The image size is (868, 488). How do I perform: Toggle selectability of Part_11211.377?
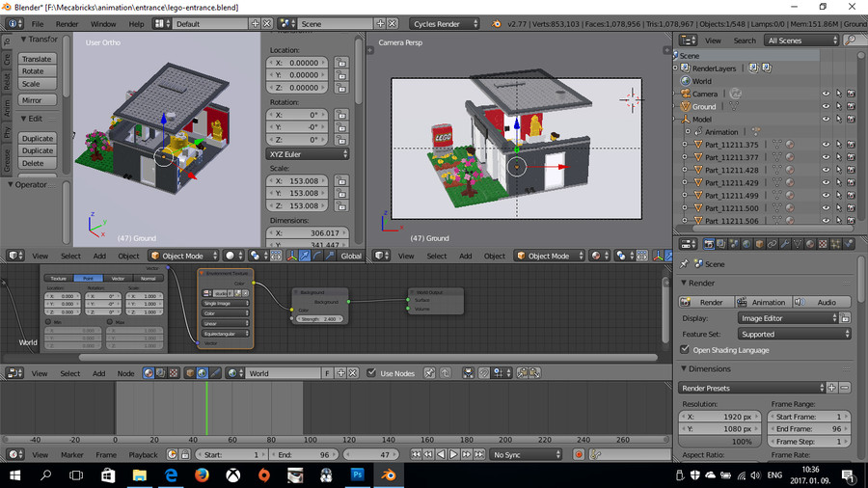(x=839, y=157)
